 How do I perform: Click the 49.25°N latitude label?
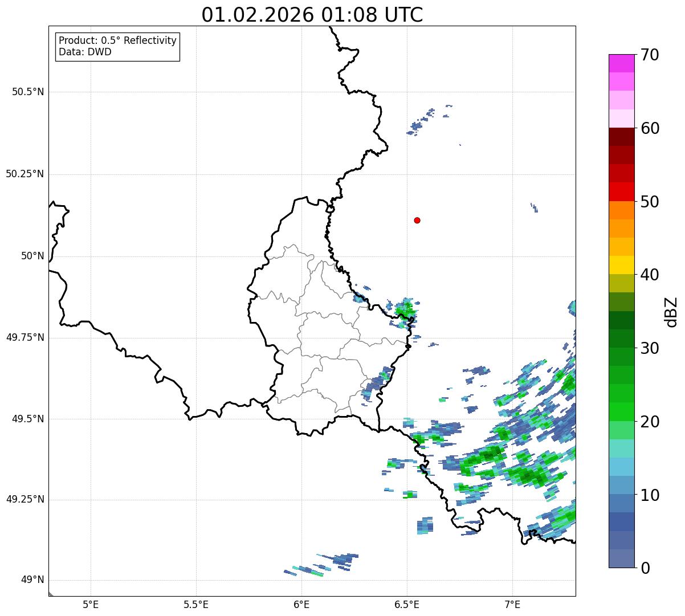[x=25, y=499]
